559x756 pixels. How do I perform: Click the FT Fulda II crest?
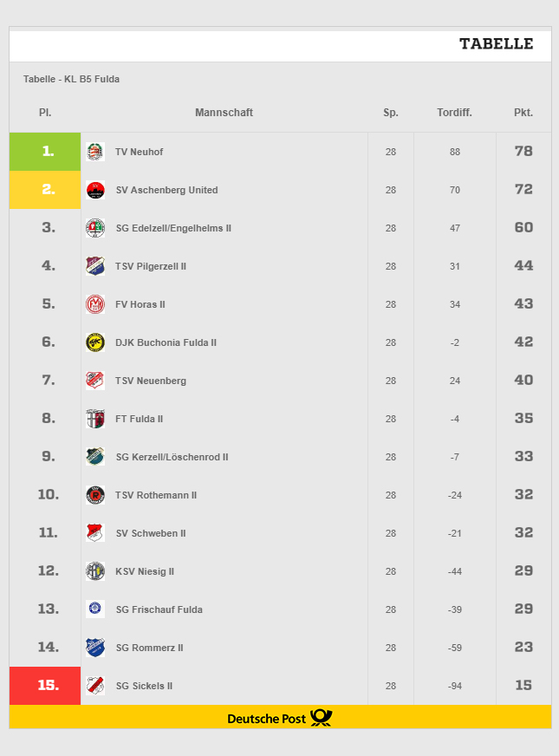click(x=95, y=419)
